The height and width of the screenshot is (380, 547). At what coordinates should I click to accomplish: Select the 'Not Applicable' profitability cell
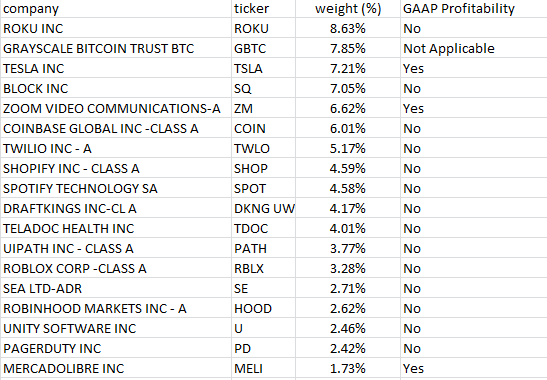point(474,48)
